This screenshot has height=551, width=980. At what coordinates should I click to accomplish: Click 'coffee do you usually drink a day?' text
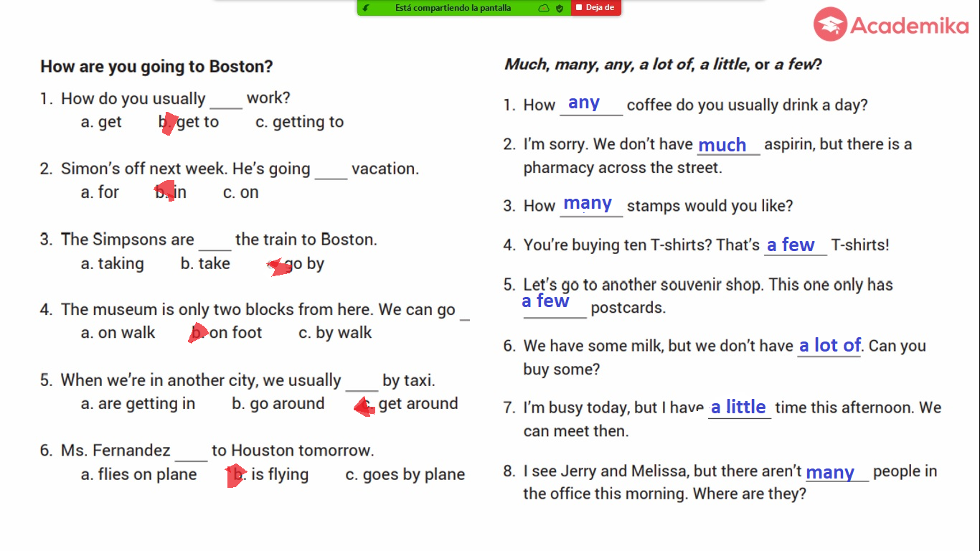[748, 105]
